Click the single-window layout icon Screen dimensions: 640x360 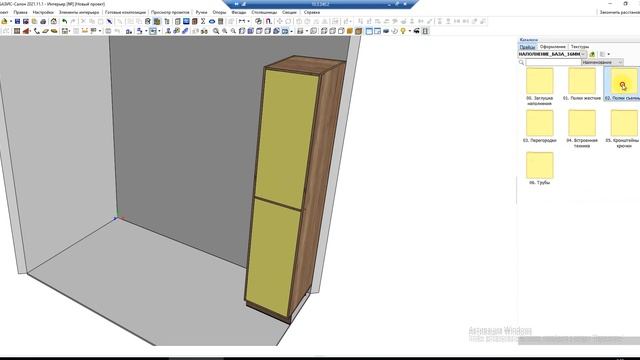(x=369, y=31)
